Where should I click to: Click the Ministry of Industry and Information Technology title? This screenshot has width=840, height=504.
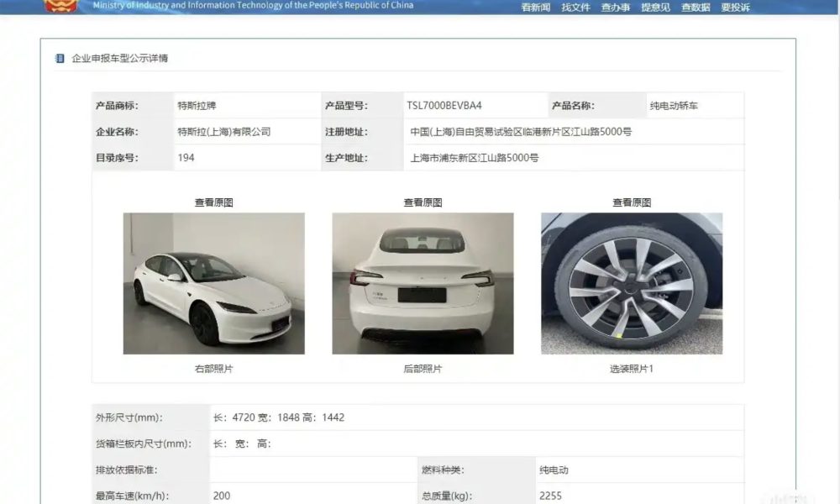click(x=253, y=5)
